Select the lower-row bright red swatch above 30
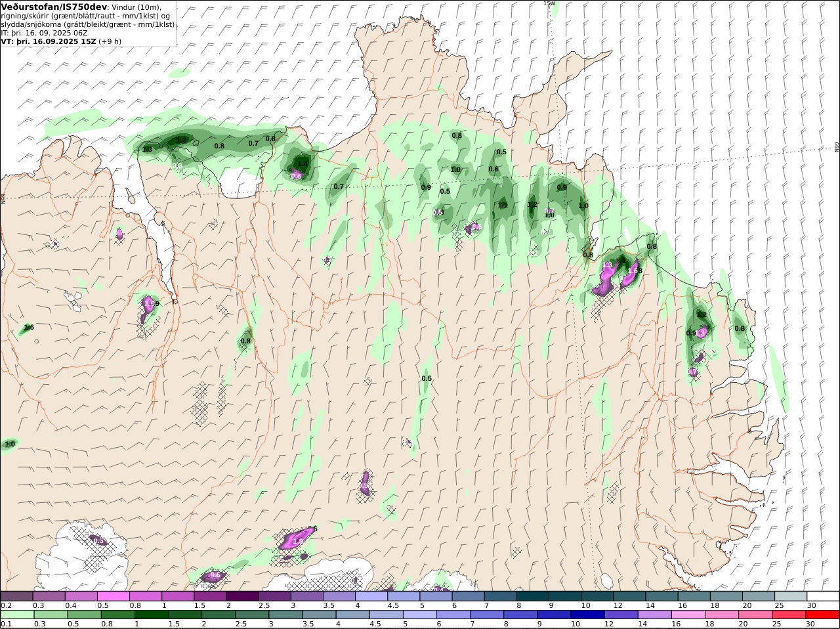840x629 pixels. [824, 615]
